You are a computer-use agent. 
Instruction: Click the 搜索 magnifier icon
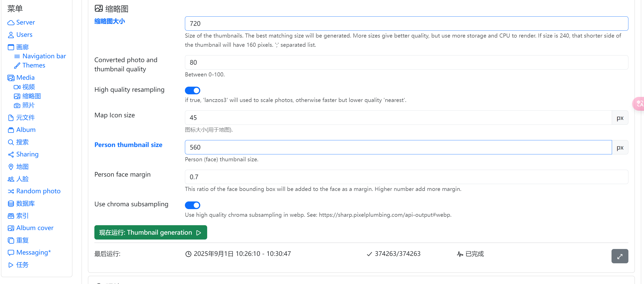coord(11,142)
